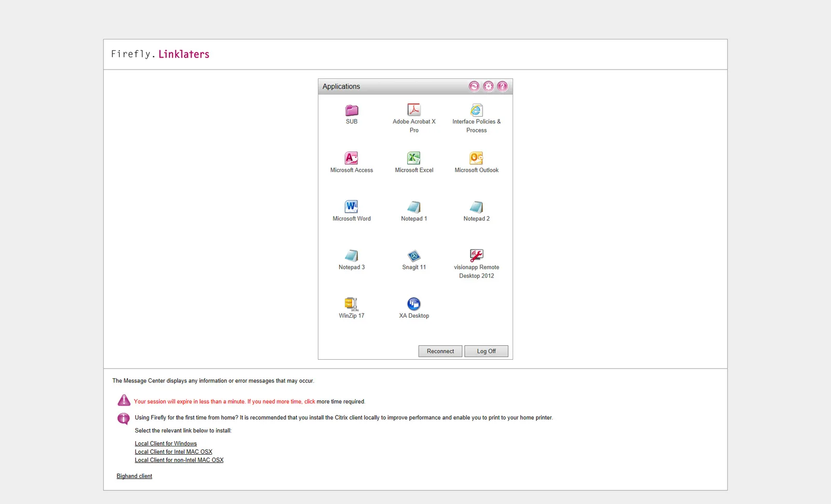Launch WinZip 17

tap(352, 308)
